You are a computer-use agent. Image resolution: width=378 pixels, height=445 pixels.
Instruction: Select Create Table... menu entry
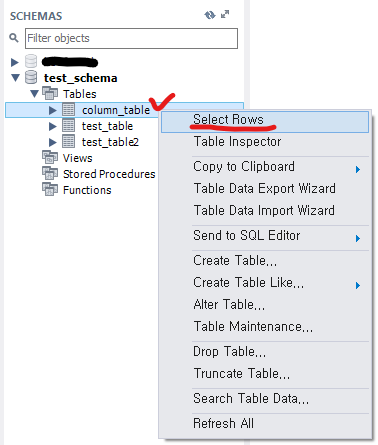(x=235, y=260)
